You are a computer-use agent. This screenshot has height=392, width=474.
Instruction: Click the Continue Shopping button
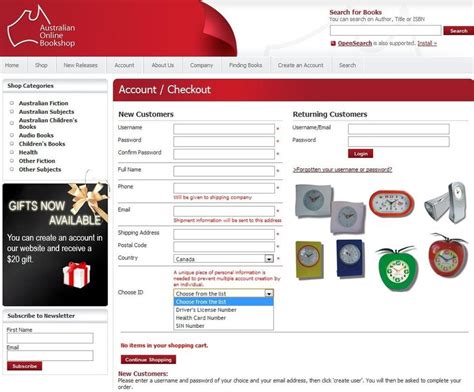[x=148, y=360]
